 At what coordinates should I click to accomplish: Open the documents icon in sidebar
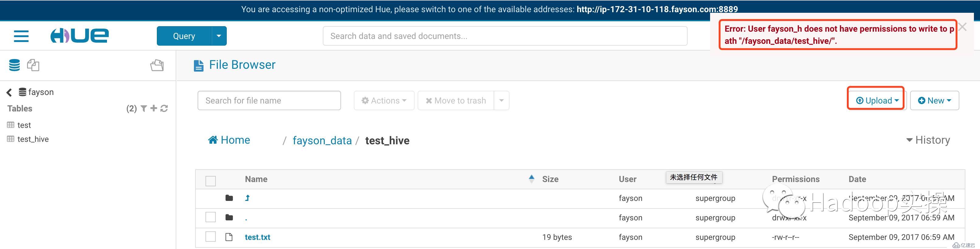[33, 65]
